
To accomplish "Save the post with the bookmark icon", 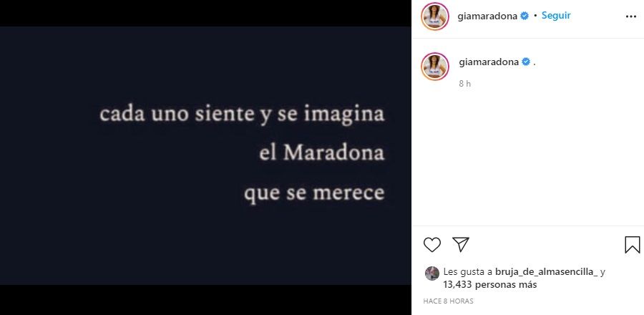I will click(632, 245).
